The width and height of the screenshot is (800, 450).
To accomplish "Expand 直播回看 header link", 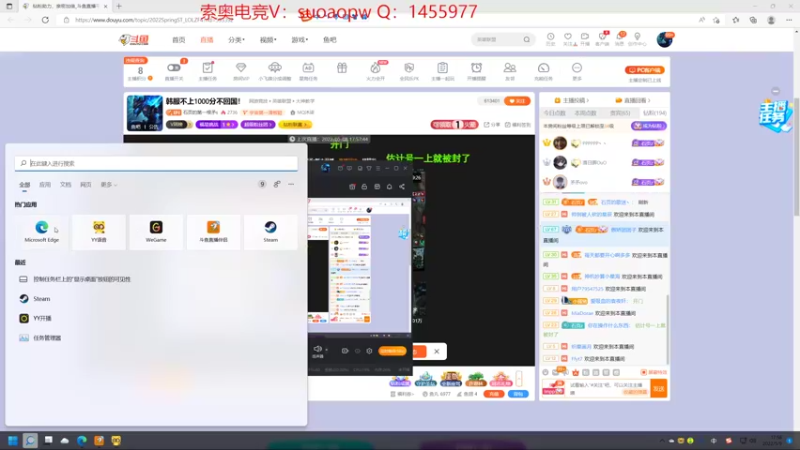I will [633, 101].
